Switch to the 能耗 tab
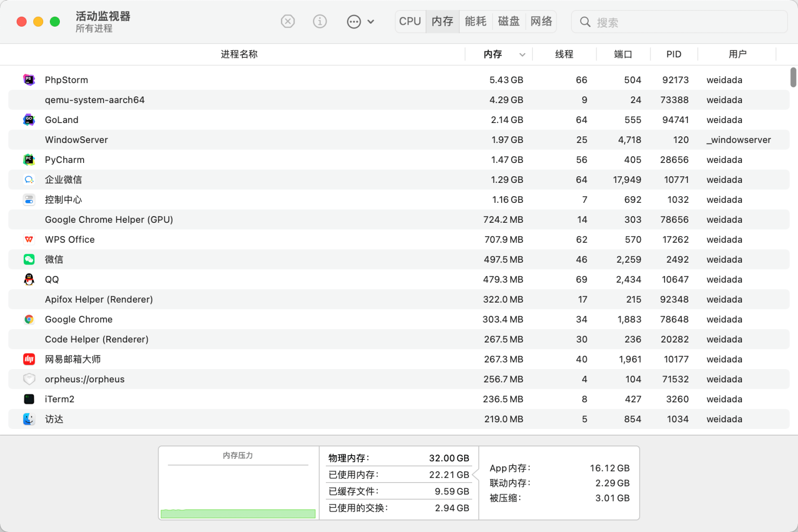This screenshot has height=532, width=798. [x=475, y=21]
